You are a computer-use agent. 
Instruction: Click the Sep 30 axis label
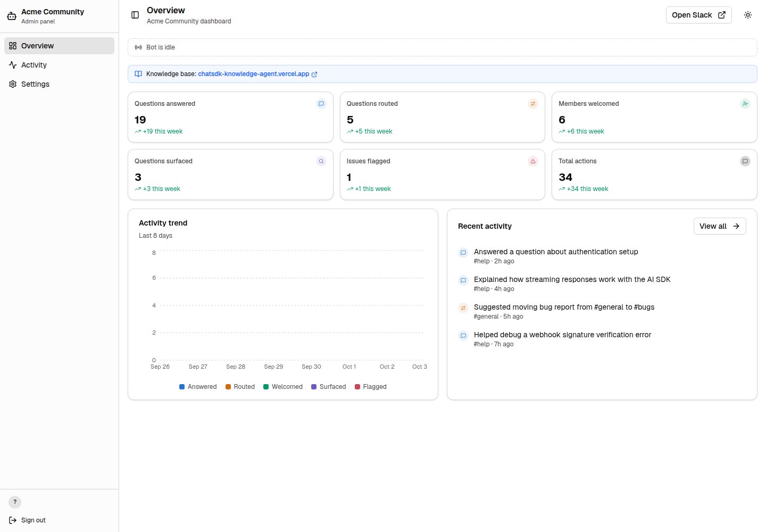(311, 367)
